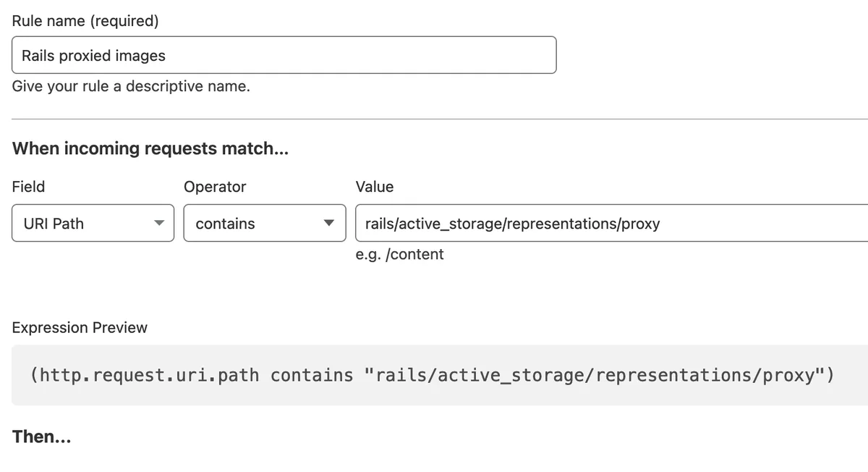The image size is (868, 472).
Task: Click the When incoming requests match heading
Action: coord(150,148)
